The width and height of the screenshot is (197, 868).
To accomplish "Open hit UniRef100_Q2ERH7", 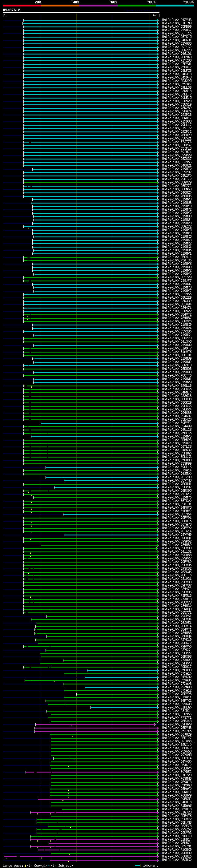I will pos(177,487).
